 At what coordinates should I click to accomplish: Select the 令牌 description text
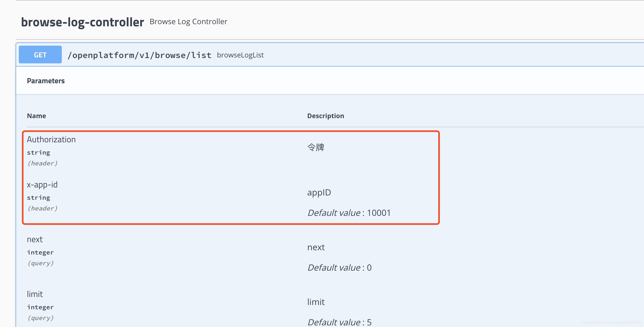(316, 147)
